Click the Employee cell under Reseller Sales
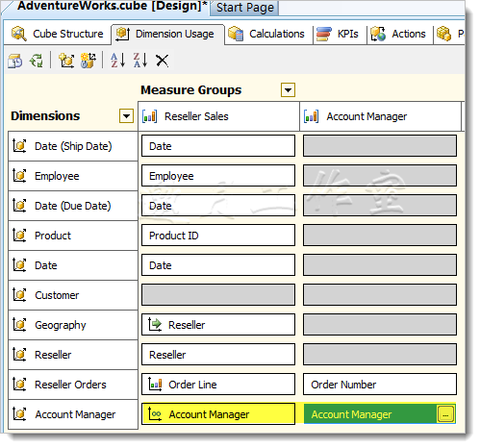 click(218, 176)
